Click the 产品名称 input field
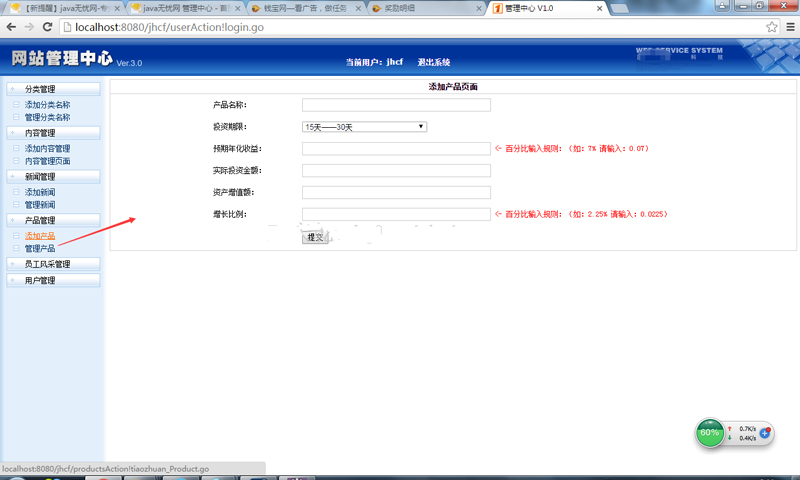The image size is (800, 480). point(396,105)
